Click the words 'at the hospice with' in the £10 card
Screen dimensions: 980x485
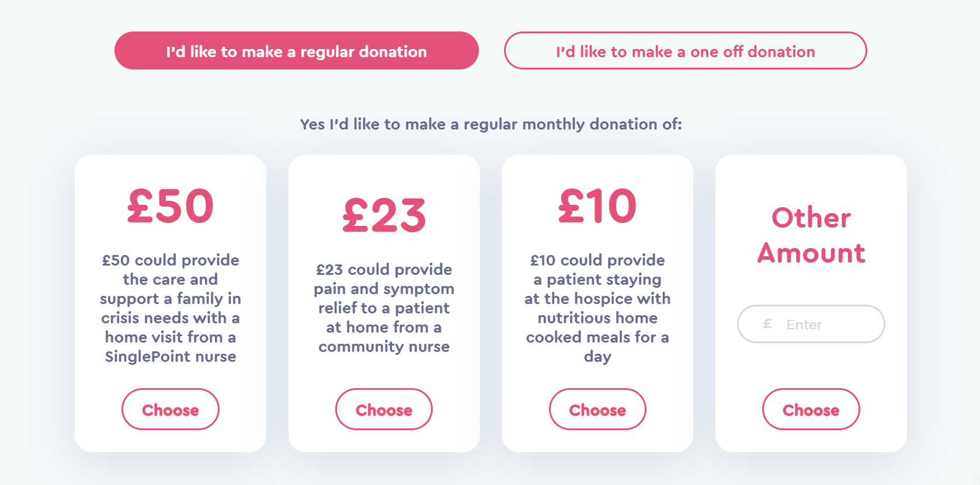pyautogui.click(x=597, y=299)
